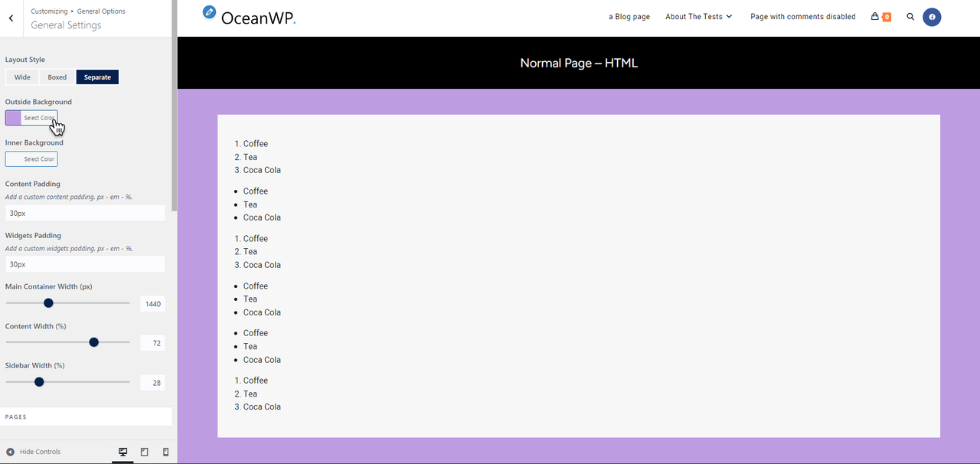The width and height of the screenshot is (980, 464).
Task: Switch to desktop preview device
Action: tap(122, 453)
